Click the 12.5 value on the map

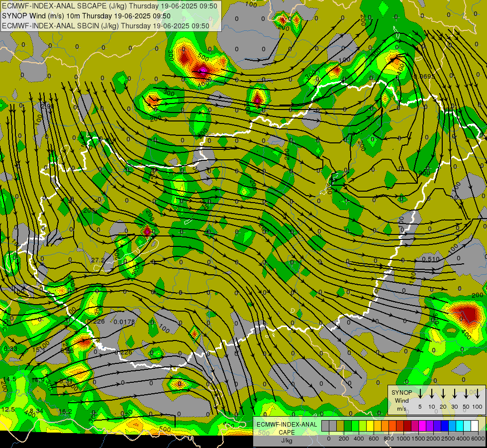tap(8, 410)
